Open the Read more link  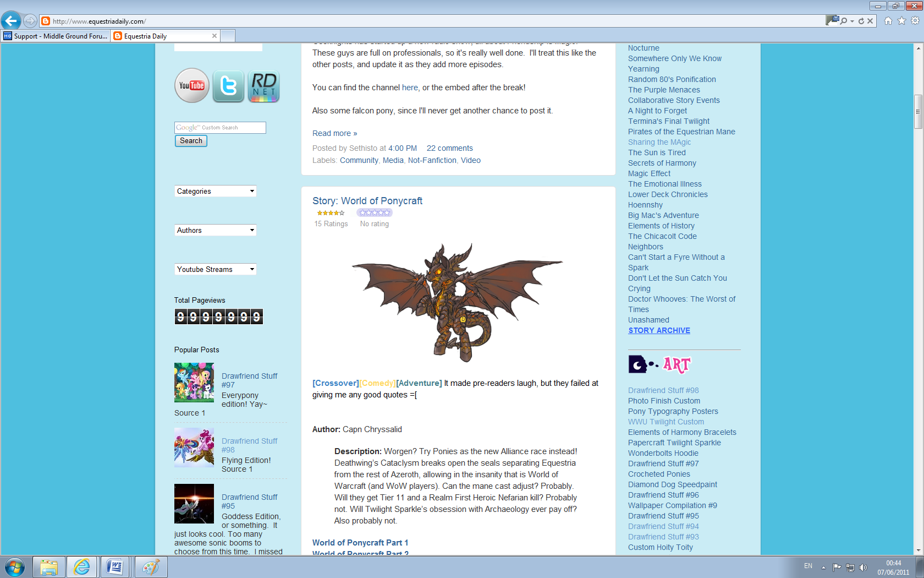[334, 133]
